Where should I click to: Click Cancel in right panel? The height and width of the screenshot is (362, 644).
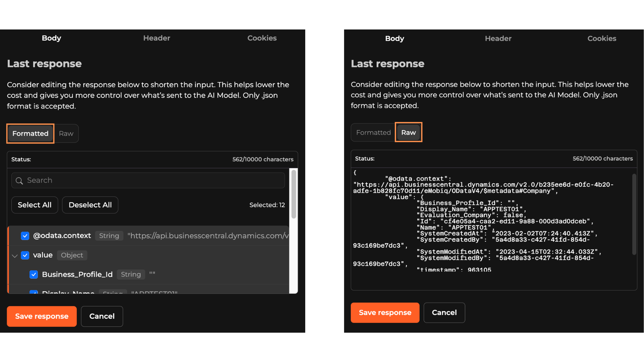[x=444, y=313]
